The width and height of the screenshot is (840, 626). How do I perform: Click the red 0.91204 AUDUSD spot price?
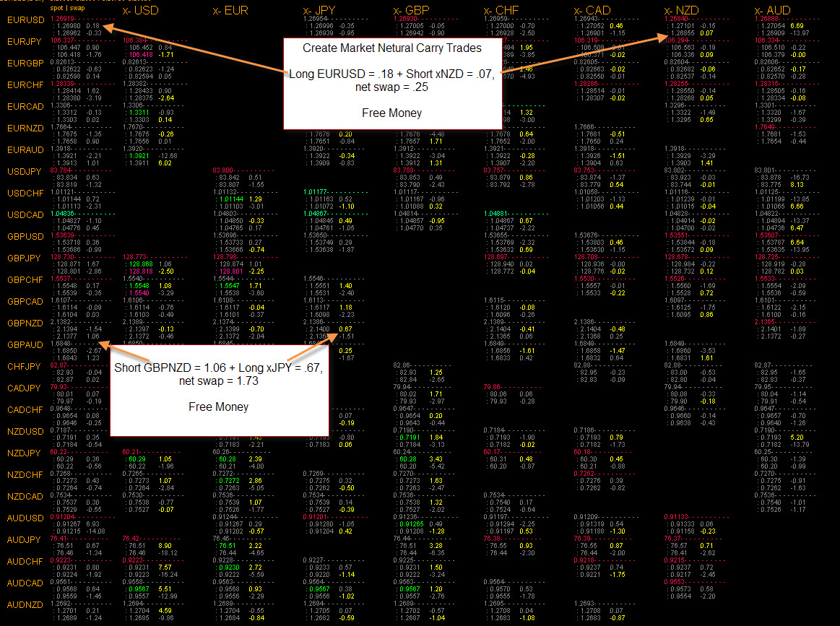pos(64,517)
